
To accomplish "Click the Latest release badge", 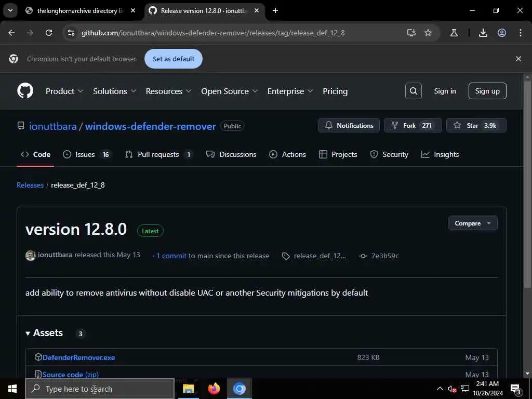I will coord(150,231).
